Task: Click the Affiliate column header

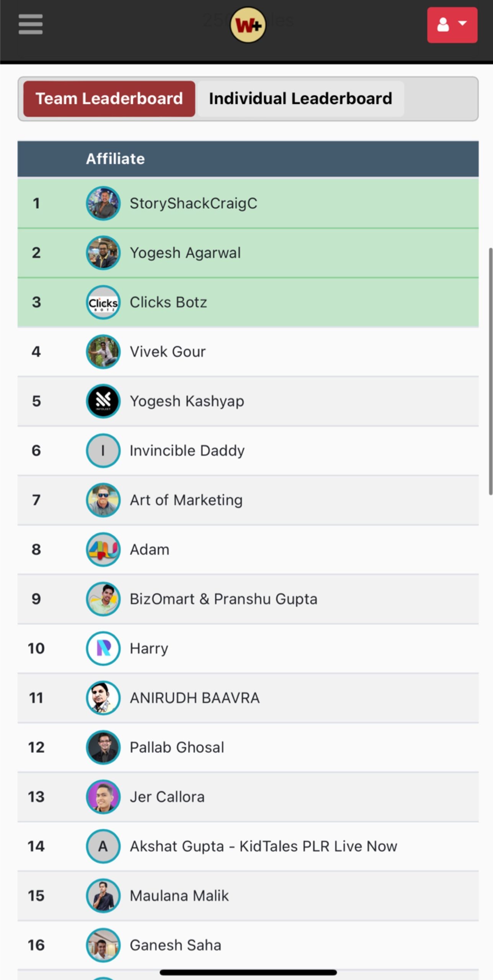Action: point(115,159)
